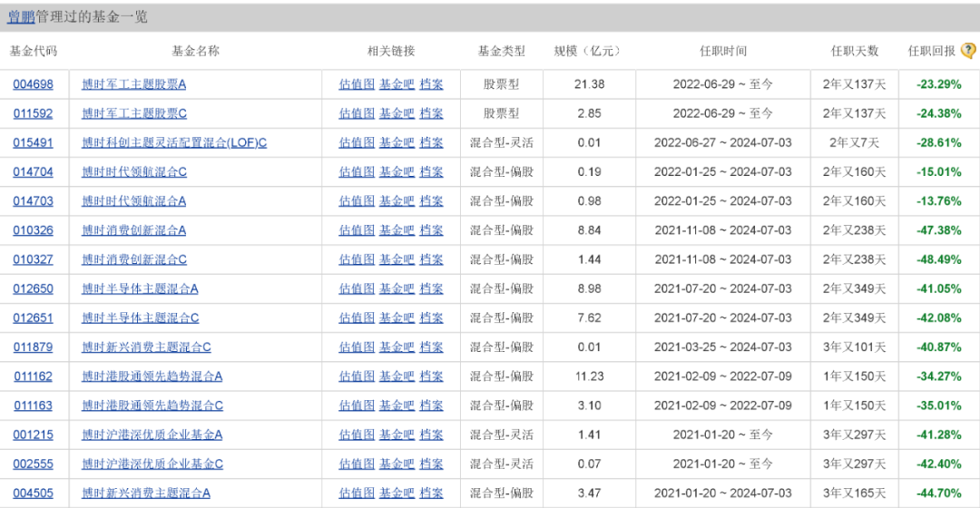This screenshot has height=508, width=980.
Task: Open 估值图 for fund 014703
Action: pos(357,200)
